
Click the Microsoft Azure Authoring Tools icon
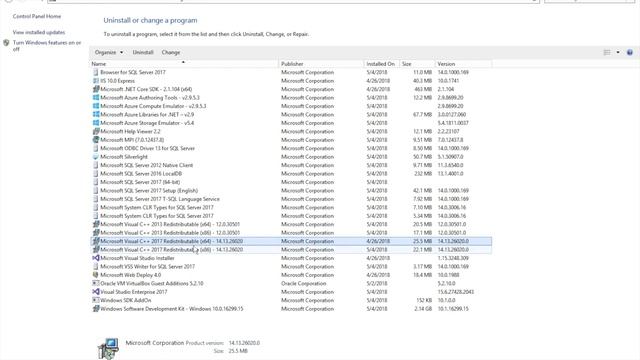(96, 98)
